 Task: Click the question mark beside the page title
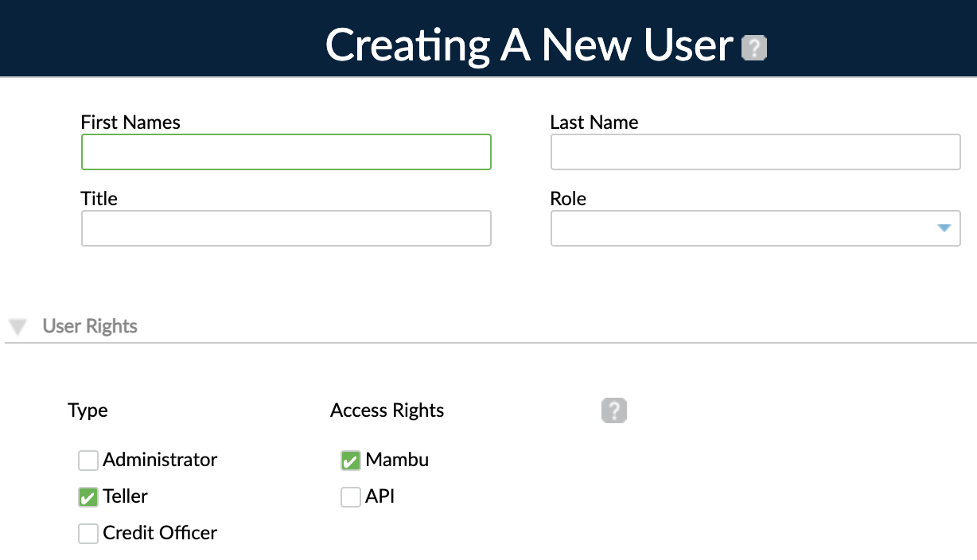[753, 48]
